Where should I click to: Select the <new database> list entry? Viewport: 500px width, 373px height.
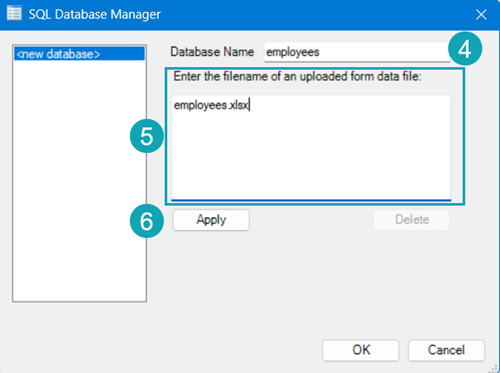point(79,54)
